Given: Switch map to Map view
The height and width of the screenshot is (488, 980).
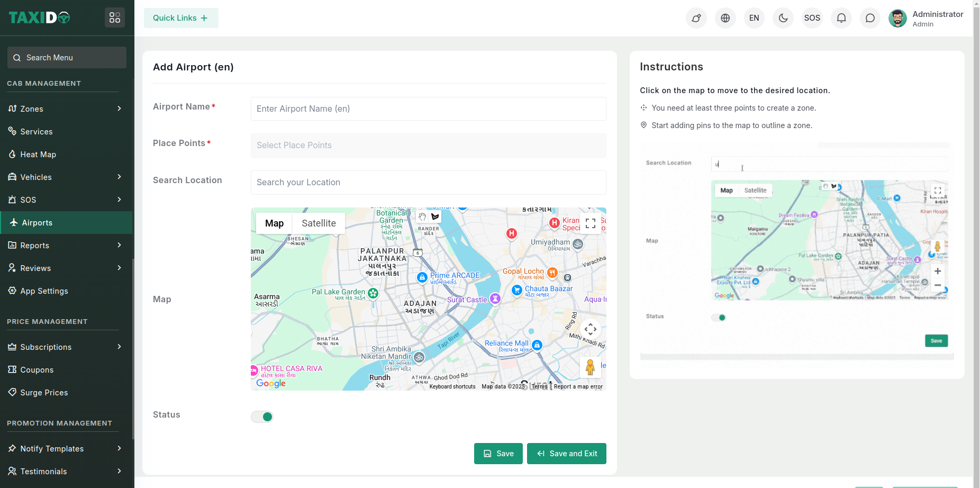Looking at the screenshot, I should 274,223.
